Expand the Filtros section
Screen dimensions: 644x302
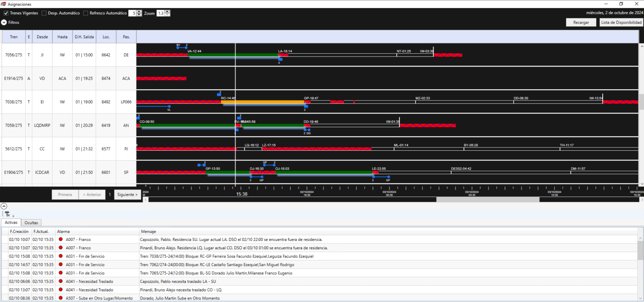tap(4, 22)
